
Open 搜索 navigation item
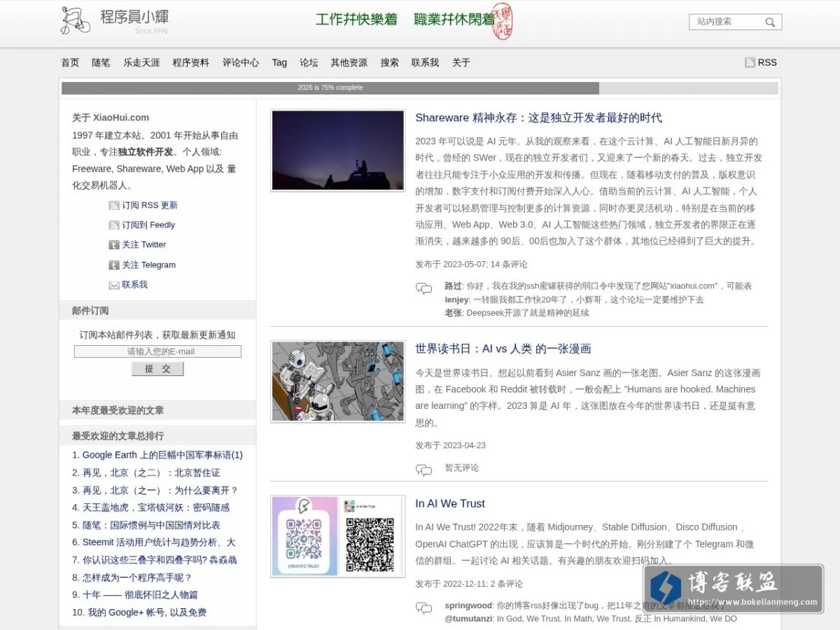point(390,62)
